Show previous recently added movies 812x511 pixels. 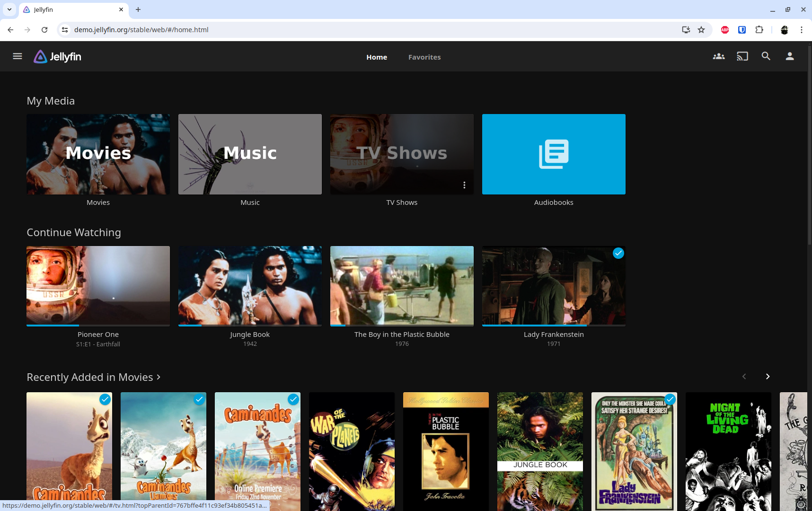pyautogui.click(x=744, y=377)
